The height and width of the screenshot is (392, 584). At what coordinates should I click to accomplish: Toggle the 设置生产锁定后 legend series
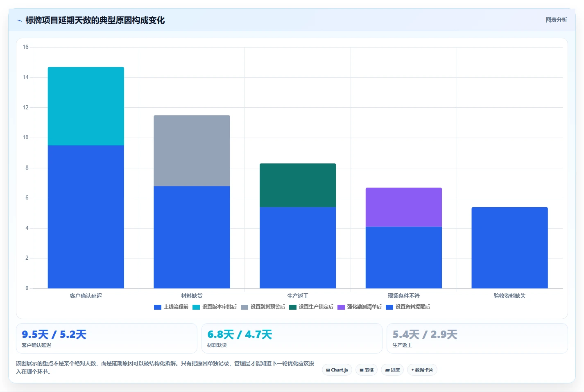[311, 307]
